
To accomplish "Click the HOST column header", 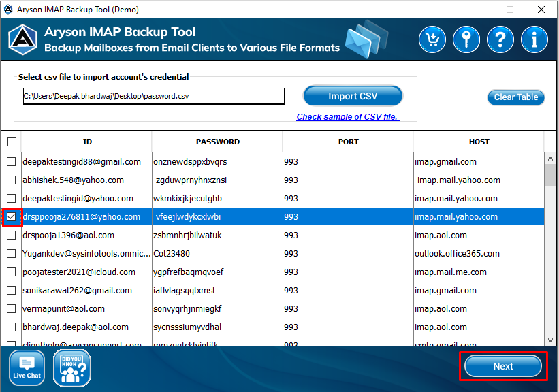I will [x=479, y=142].
